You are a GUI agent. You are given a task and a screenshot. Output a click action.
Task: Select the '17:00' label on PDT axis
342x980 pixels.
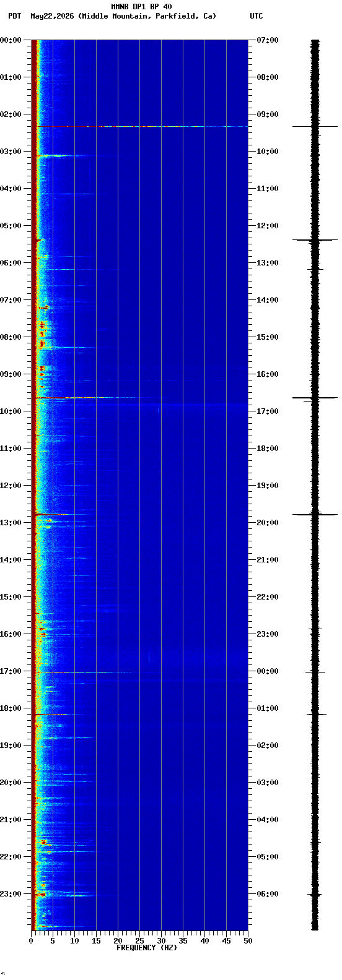coord(11,671)
